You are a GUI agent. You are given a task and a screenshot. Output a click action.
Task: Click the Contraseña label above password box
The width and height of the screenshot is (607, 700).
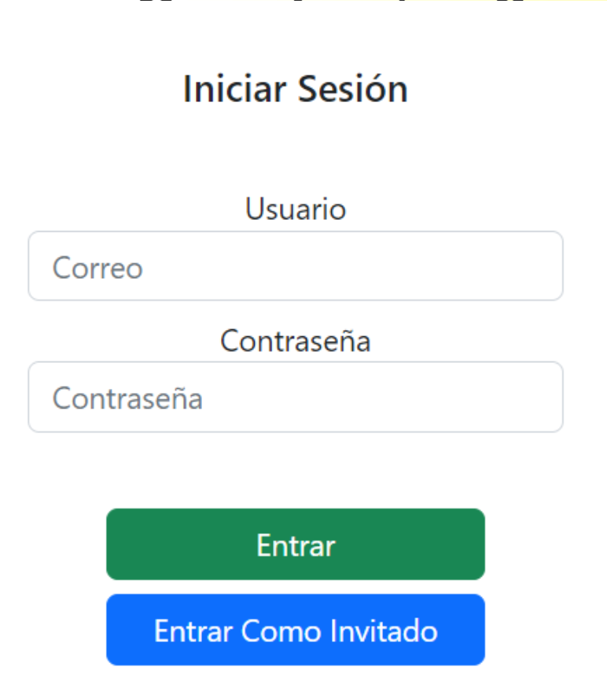296,341
